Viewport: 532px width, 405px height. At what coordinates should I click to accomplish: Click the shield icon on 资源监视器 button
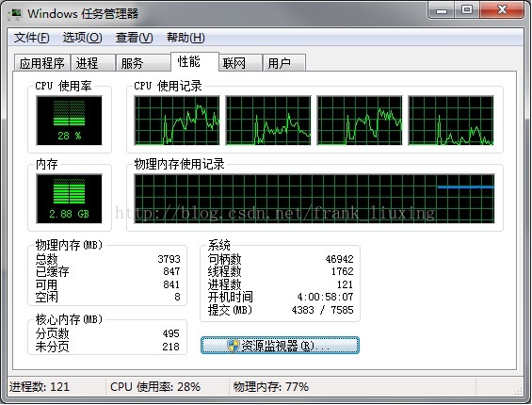[234, 346]
